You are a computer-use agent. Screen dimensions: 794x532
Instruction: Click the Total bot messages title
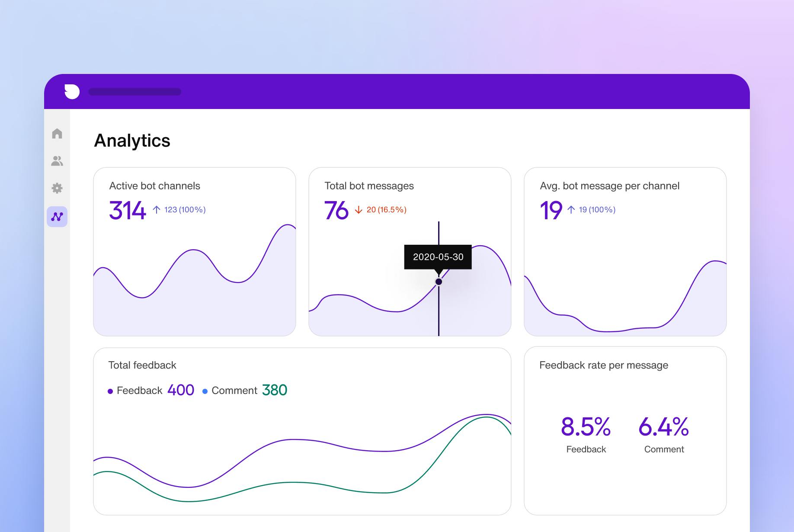coord(369,186)
